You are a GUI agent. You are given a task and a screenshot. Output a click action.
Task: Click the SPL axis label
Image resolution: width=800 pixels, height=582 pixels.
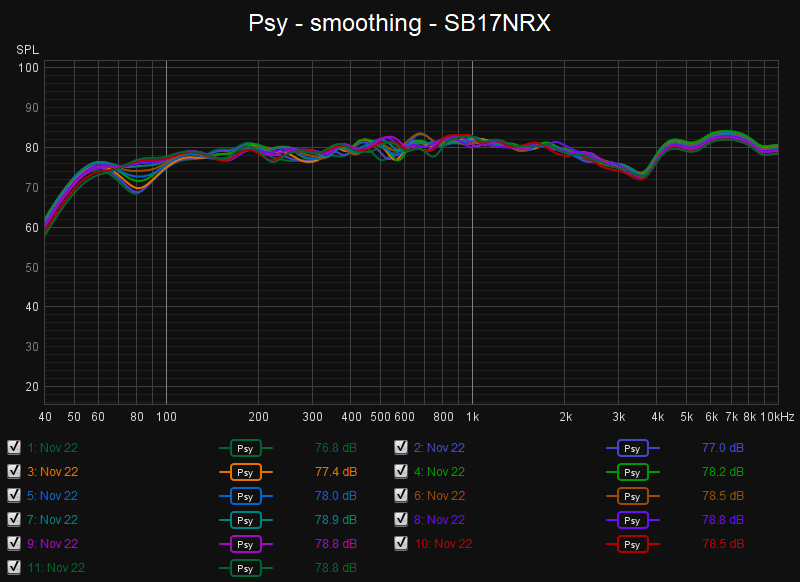click(x=28, y=49)
